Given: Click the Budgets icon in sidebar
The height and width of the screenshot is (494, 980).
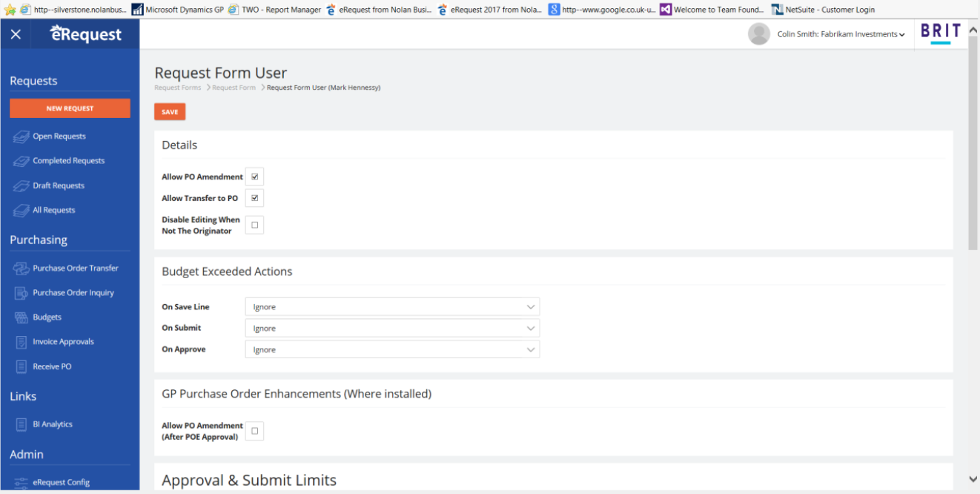Looking at the screenshot, I should pyautogui.click(x=21, y=317).
